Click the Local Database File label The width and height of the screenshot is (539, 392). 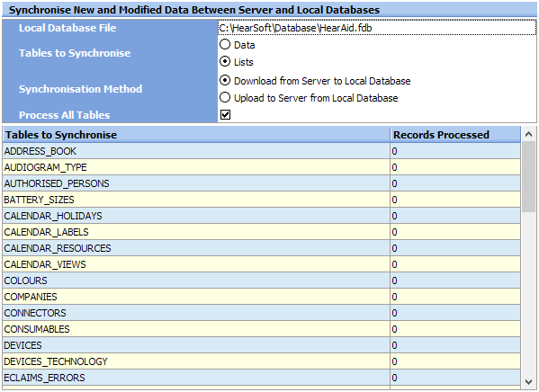point(67,28)
